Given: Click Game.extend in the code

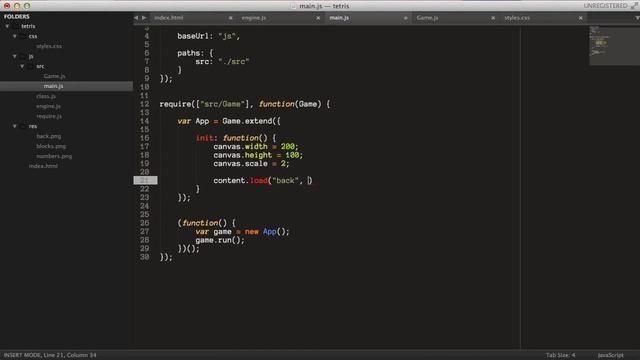Looking at the screenshot, I should [x=247, y=121].
